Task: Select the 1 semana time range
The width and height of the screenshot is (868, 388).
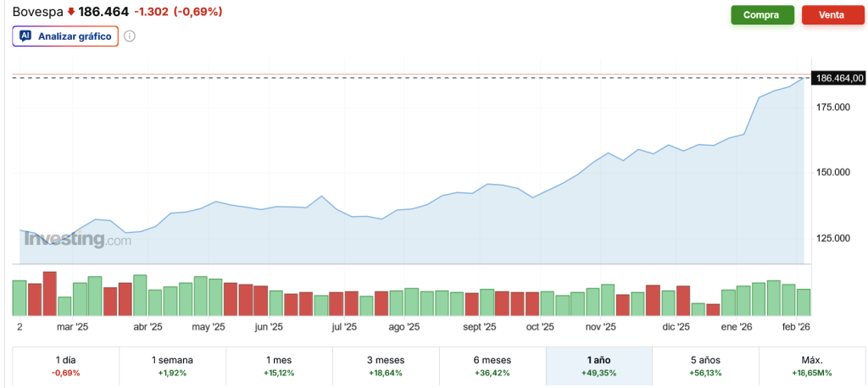Action: click(x=173, y=366)
